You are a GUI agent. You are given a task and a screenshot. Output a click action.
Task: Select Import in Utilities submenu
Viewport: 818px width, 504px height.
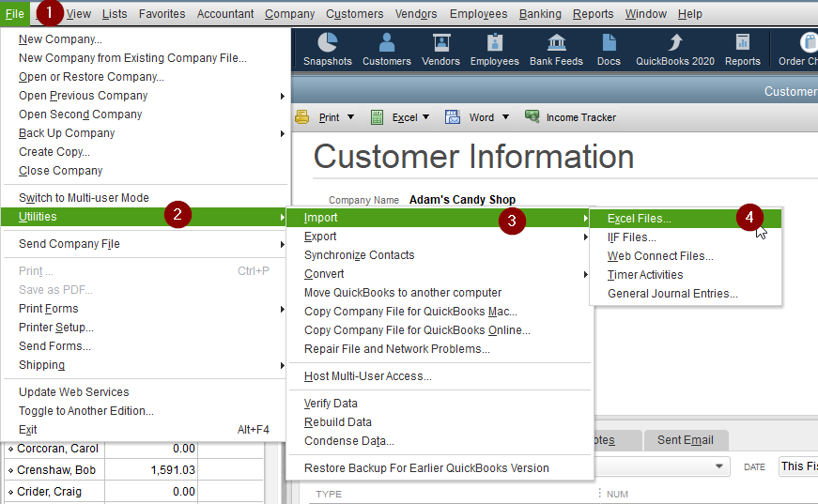[x=440, y=218]
